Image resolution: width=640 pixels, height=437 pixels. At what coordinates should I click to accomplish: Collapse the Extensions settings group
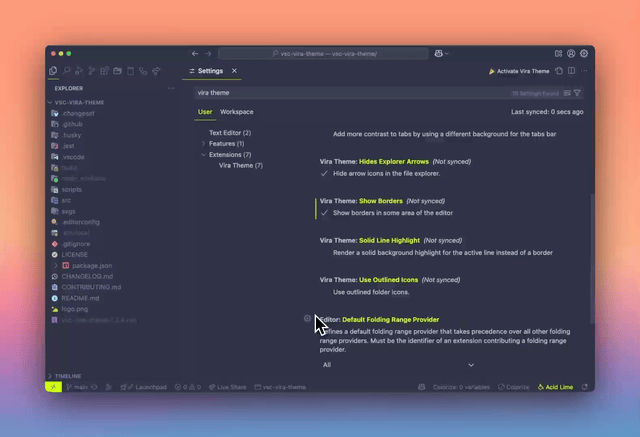(203, 155)
